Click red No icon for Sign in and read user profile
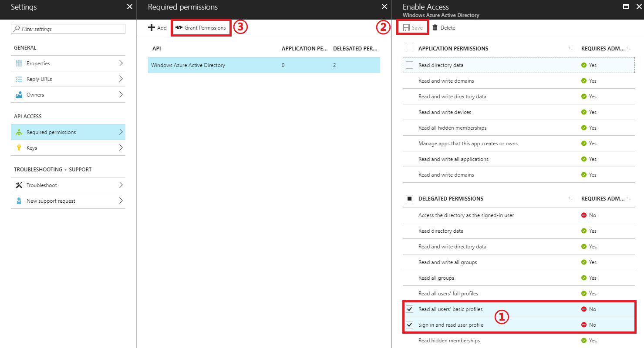 pyautogui.click(x=584, y=325)
